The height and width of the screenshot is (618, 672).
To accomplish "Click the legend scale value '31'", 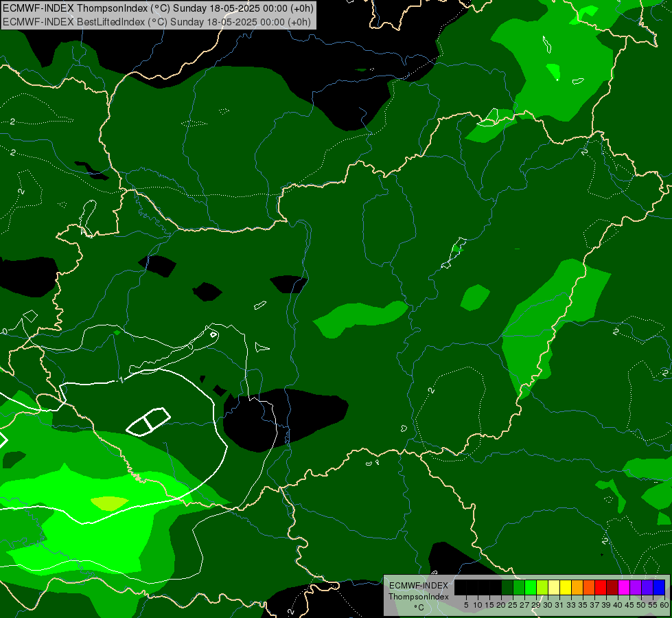I will [x=559, y=605].
